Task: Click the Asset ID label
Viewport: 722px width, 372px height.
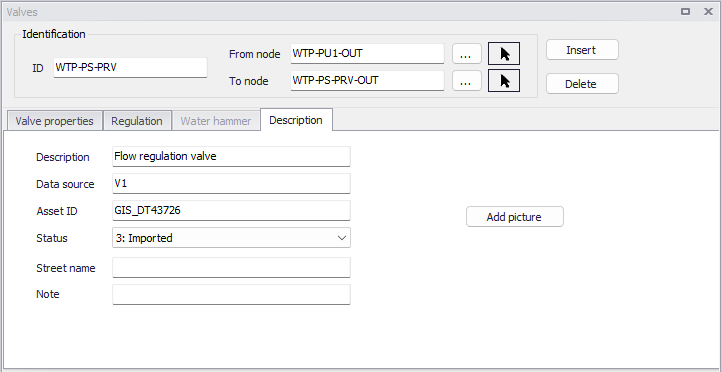Action: [x=57, y=211]
